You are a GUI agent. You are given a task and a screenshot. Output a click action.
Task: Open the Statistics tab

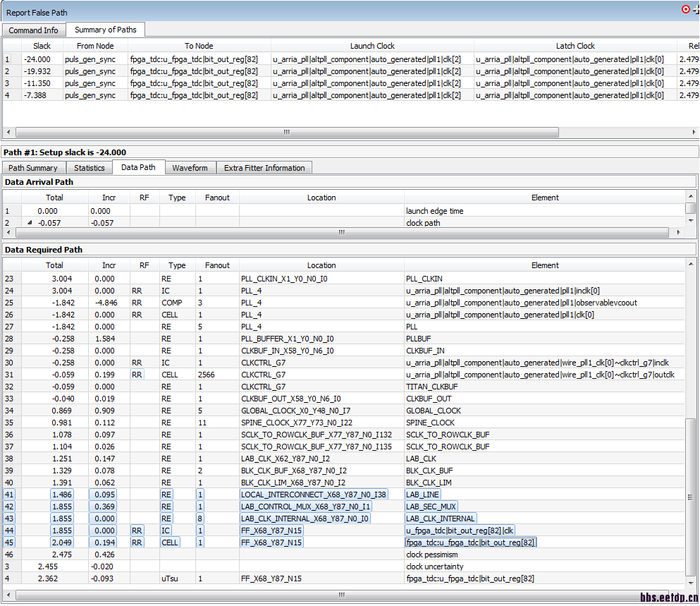click(x=90, y=168)
